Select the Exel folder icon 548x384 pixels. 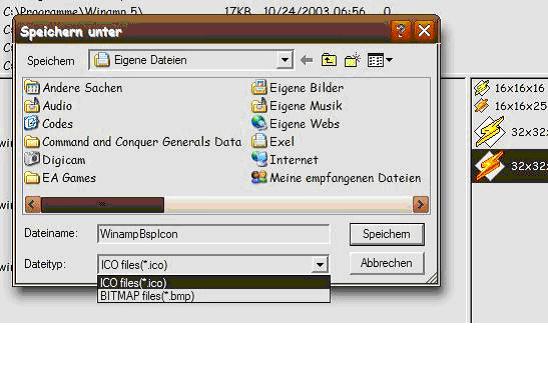[x=259, y=141]
